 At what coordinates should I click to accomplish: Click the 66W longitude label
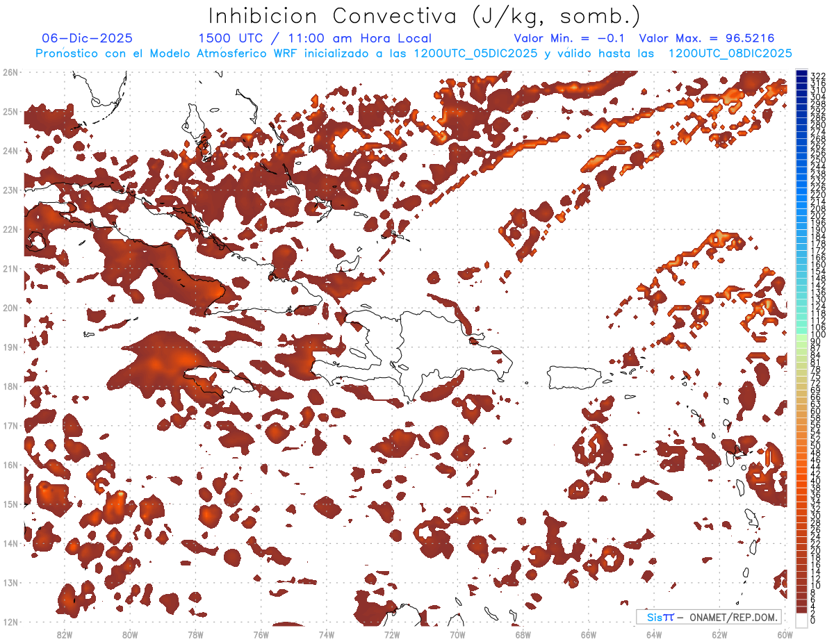tap(589, 634)
